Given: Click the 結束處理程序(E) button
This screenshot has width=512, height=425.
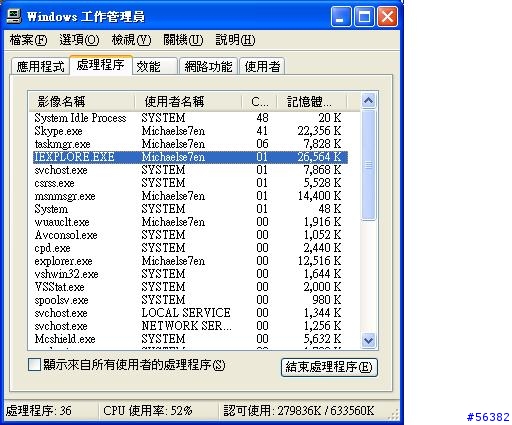Looking at the screenshot, I should 329,367.
